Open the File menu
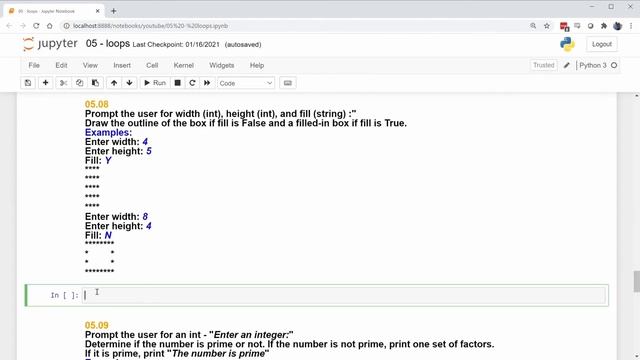The height and width of the screenshot is (360, 640). (34, 65)
